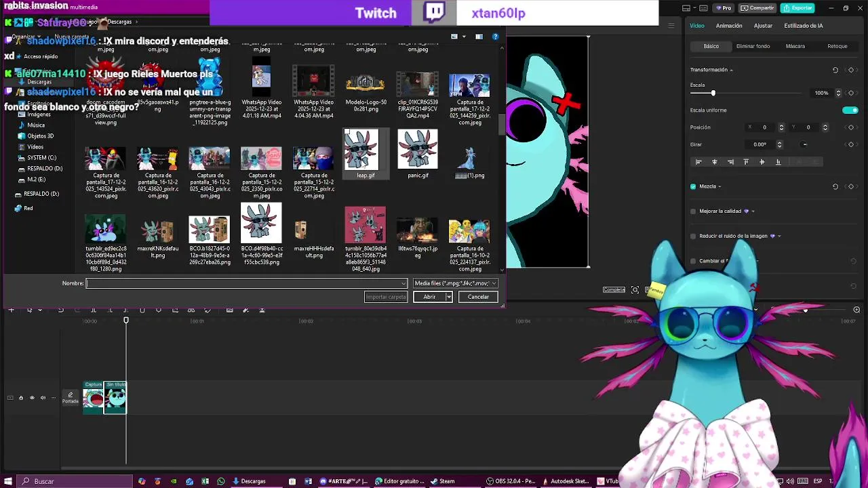Add keyframe for Transformación
868x488 pixels.
(x=851, y=70)
